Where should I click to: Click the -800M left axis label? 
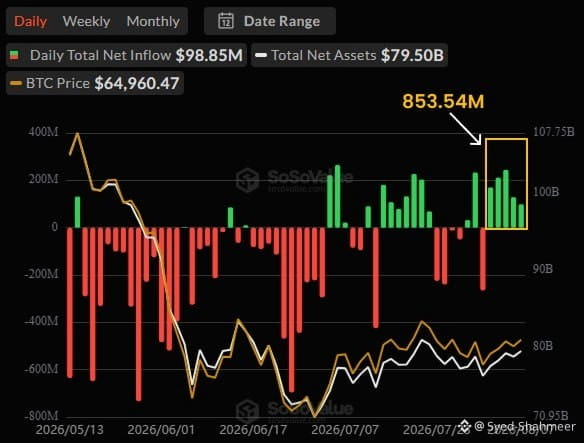[42, 415]
